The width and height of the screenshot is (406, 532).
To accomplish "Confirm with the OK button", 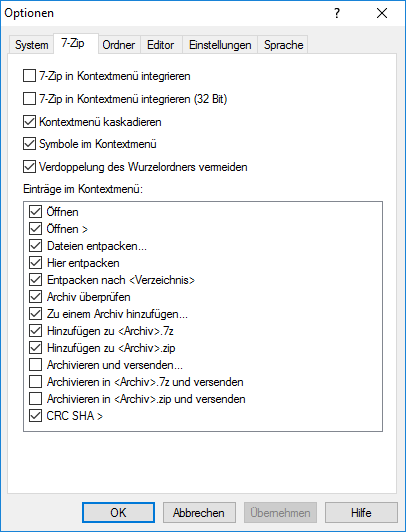I will (118, 512).
